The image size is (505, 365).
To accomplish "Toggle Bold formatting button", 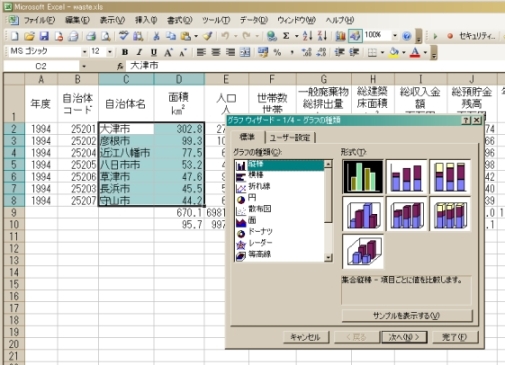I will (x=125, y=52).
